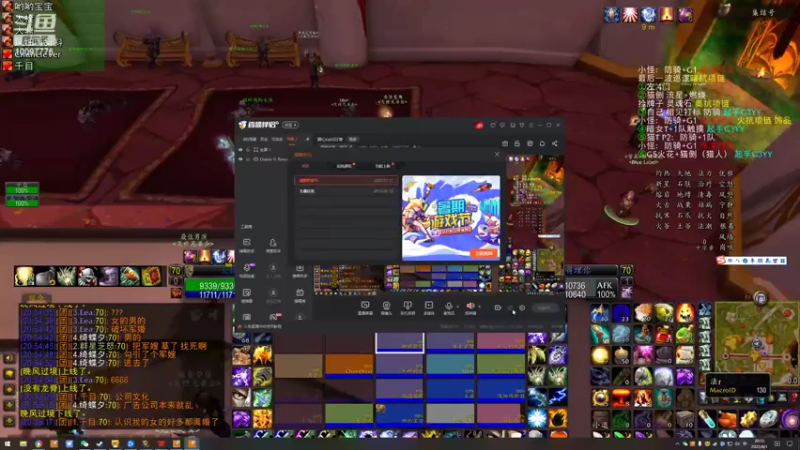Open the bell notifications in the streaming app
This screenshot has width=800, height=450.
[542, 144]
